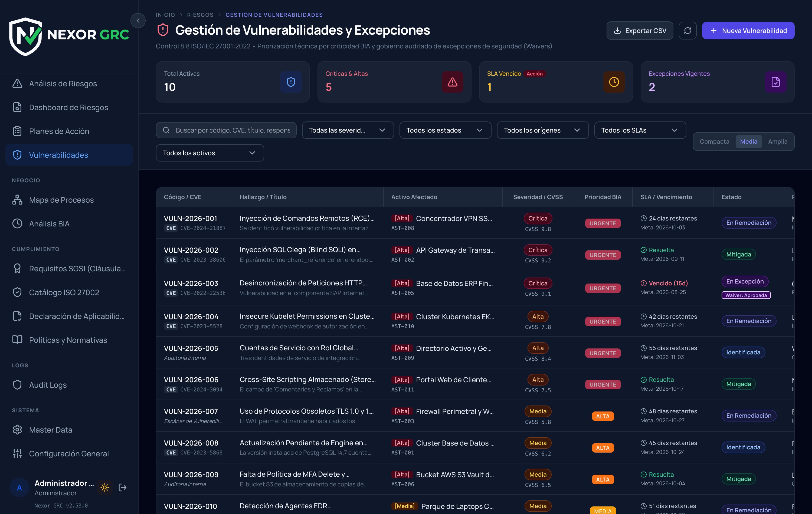Click the Vencido (15d) SLA text
812x514 pixels.
click(x=668, y=283)
